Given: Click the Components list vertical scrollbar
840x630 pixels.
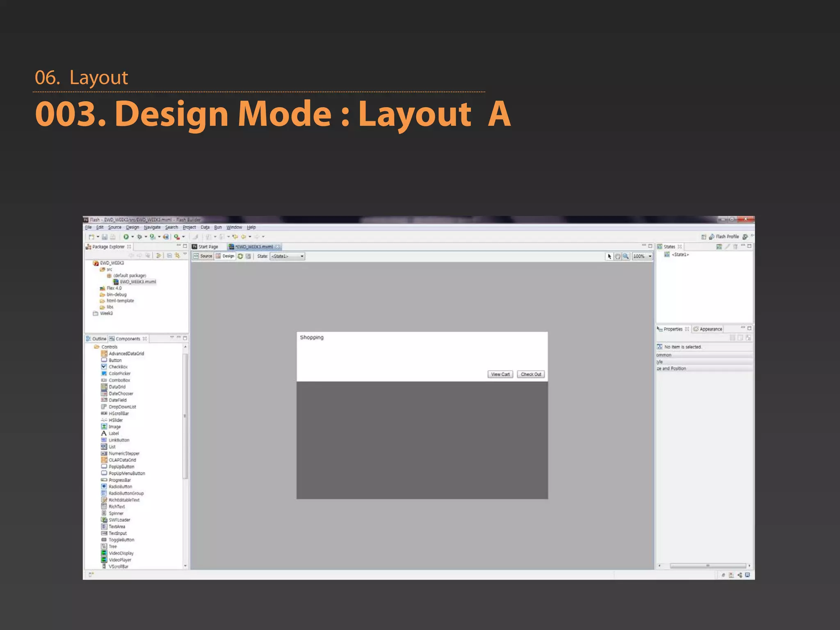Looking at the screenshot, I should click(185, 416).
